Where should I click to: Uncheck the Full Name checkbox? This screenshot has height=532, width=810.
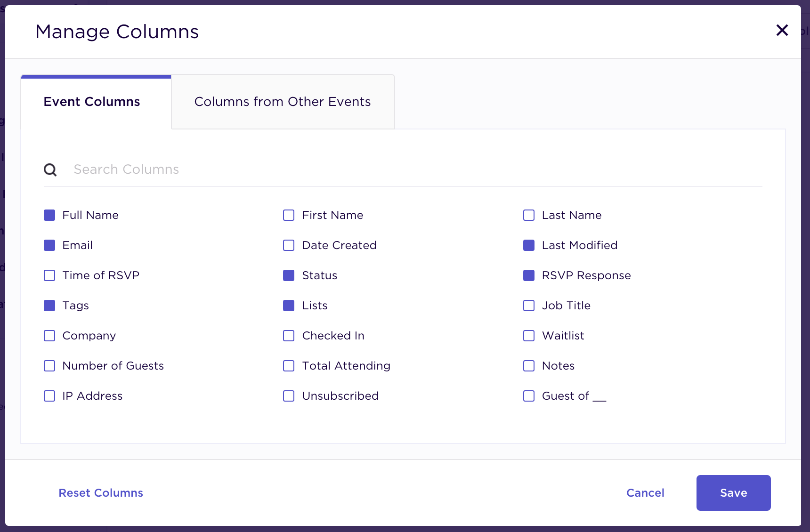pyautogui.click(x=49, y=215)
